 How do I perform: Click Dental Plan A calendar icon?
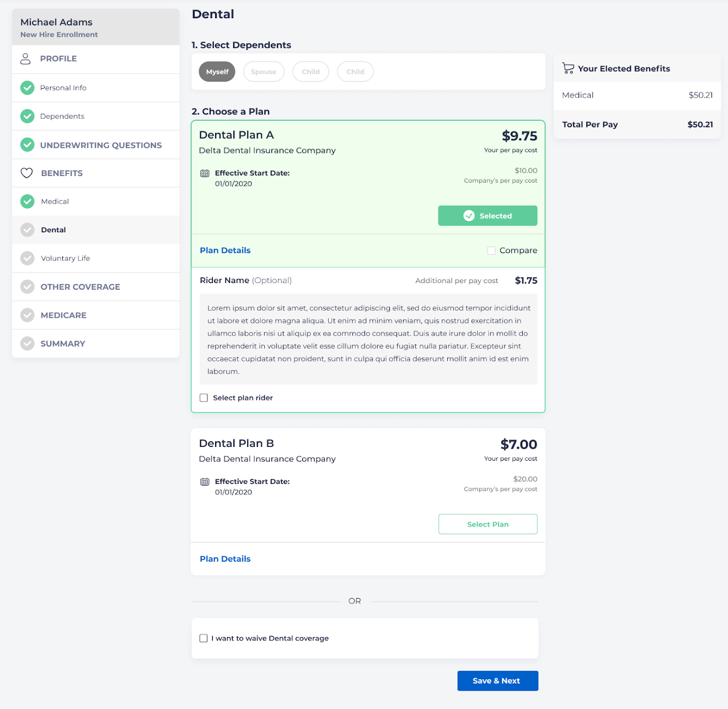(x=205, y=173)
